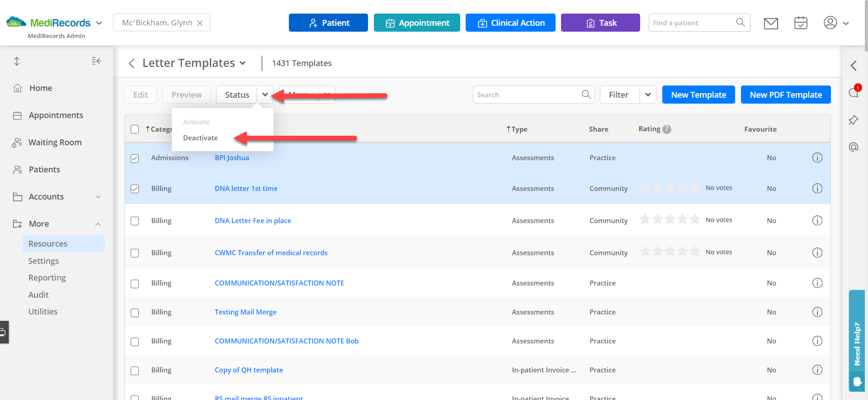868x400 pixels.
Task: Open the calendar check icon in header
Action: [x=801, y=23]
